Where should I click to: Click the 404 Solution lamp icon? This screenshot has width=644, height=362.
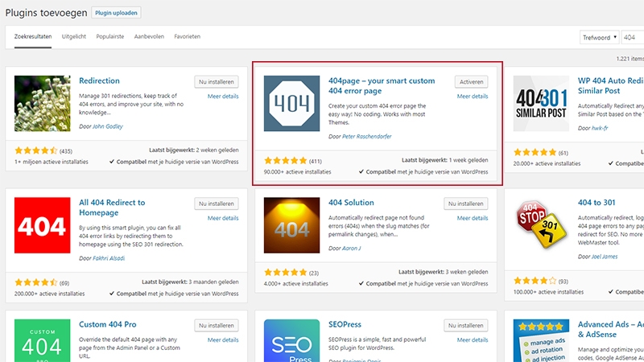point(291,225)
